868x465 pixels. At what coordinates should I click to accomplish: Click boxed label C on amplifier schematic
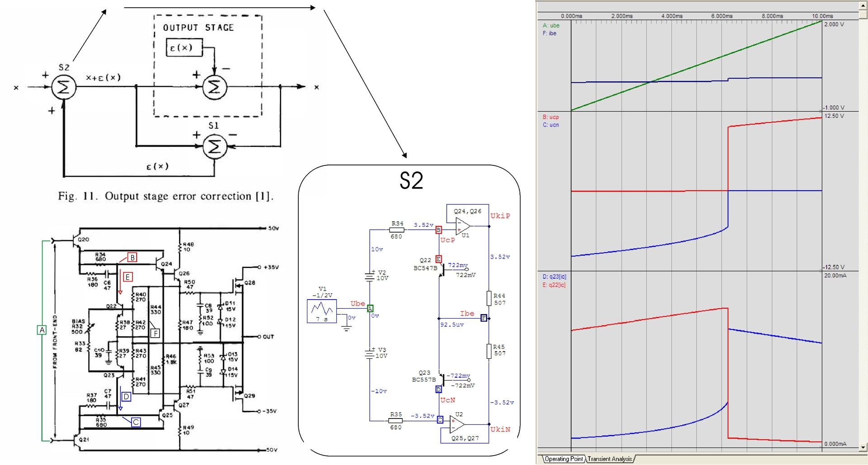136,422
